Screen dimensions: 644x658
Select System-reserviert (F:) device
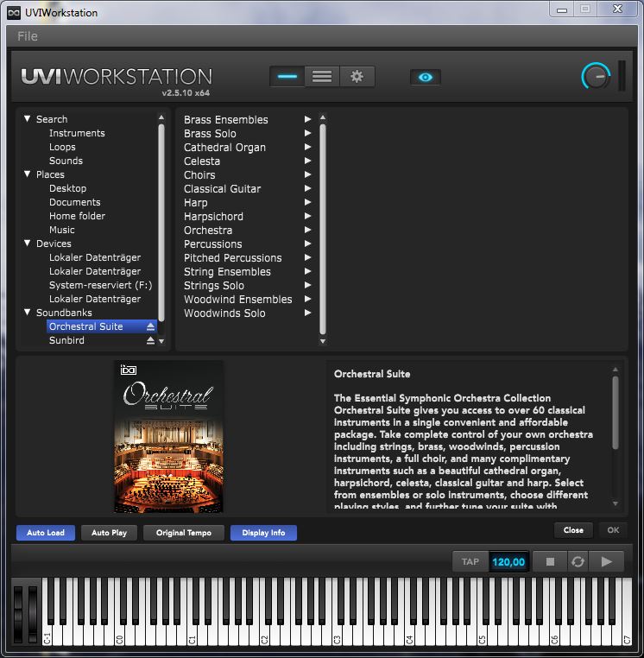(x=100, y=285)
